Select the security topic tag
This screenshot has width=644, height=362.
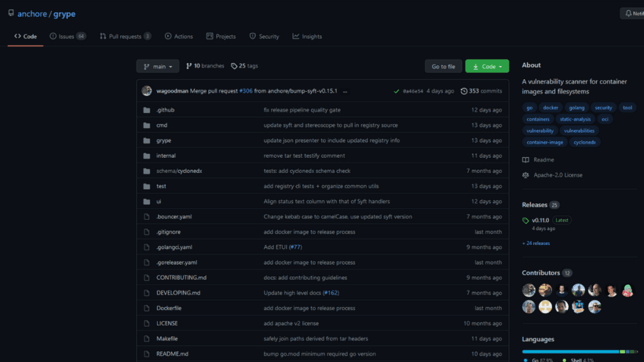(x=603, y=107)
